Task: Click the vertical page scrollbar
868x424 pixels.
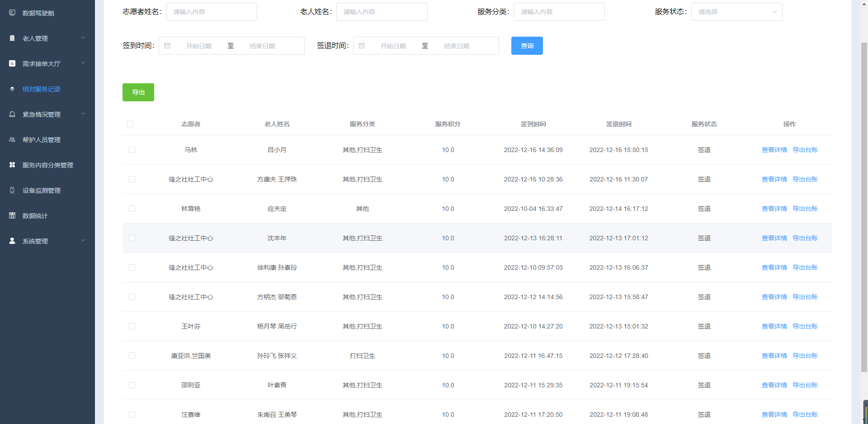Action: click(x=864, y=207)
